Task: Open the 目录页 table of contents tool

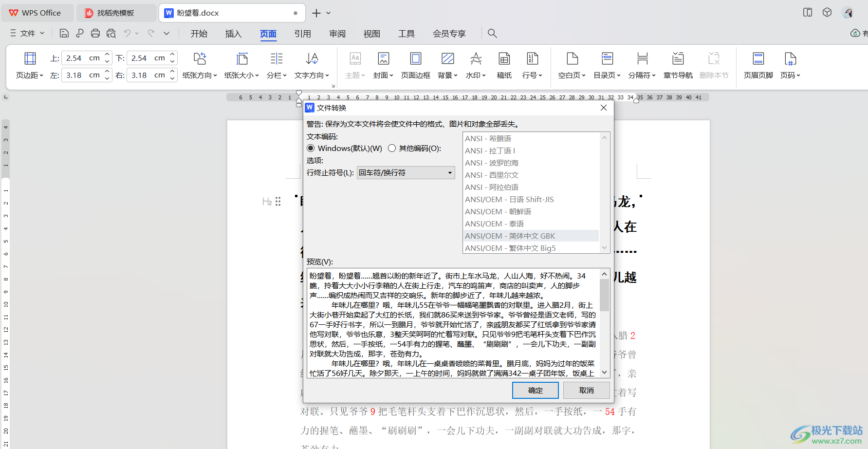Action: [607, 65]
